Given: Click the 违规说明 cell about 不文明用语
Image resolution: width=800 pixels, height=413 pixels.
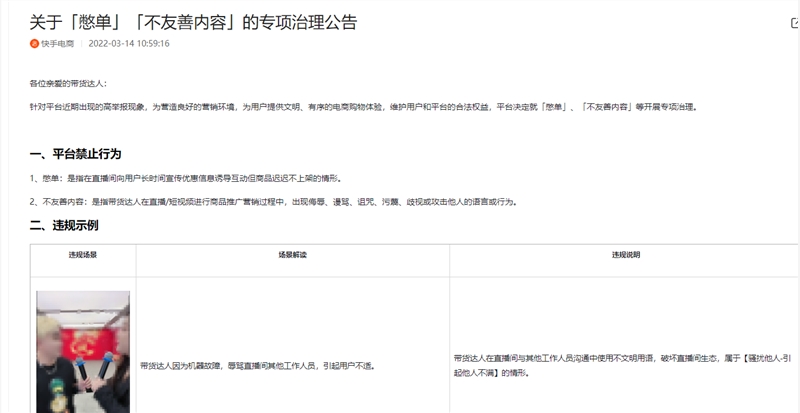Looking at the screenshot, I should (622, 366).
